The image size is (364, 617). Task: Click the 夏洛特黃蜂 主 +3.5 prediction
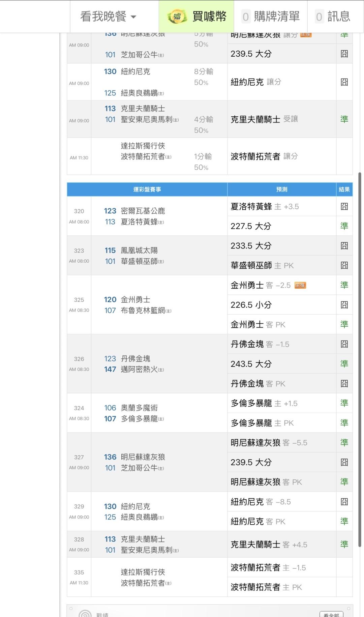tap(265, 206)
